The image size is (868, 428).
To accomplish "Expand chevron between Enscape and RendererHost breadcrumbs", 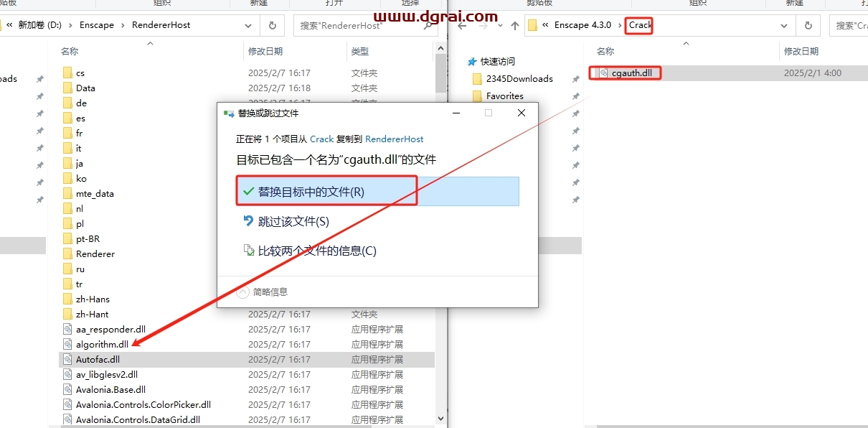I will click(x=123, y=25).
